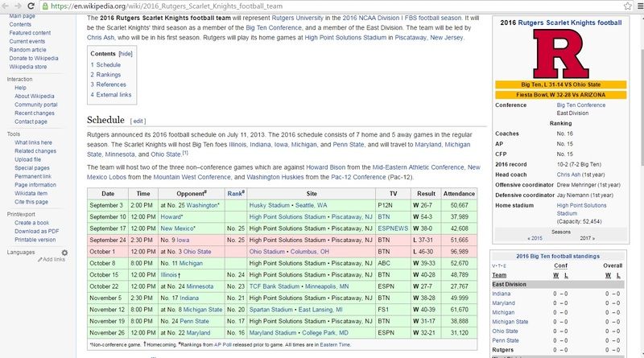Open Eastern Time footnote link
The width and height of the screenshot is (644, 358).
(x=335, y=345)
